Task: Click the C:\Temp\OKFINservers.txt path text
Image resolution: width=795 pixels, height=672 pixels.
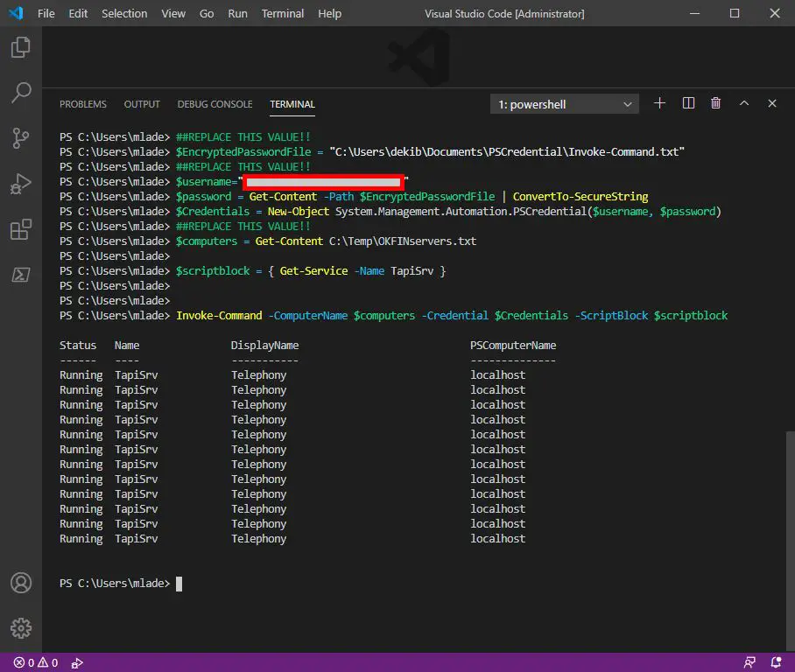Action: point(403,241)
